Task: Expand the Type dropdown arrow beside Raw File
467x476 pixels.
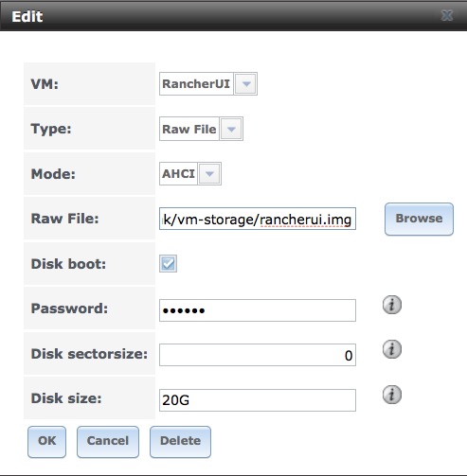Action: 231,129
